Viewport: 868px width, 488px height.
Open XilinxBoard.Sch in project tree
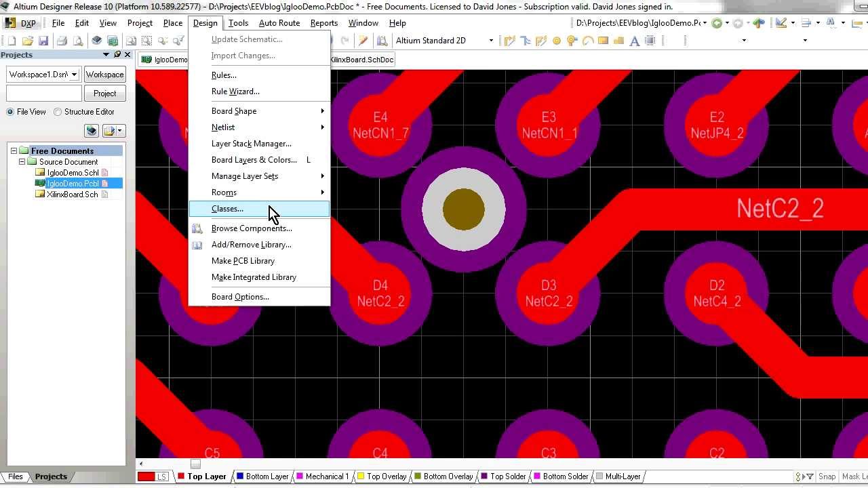[72, 195]
